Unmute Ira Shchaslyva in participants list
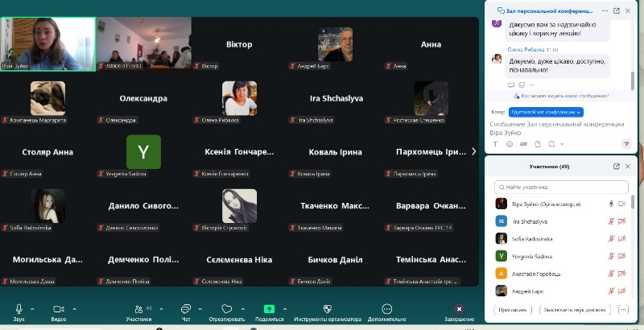The width and height of the screenshot is (644, 330). point(610,221)
